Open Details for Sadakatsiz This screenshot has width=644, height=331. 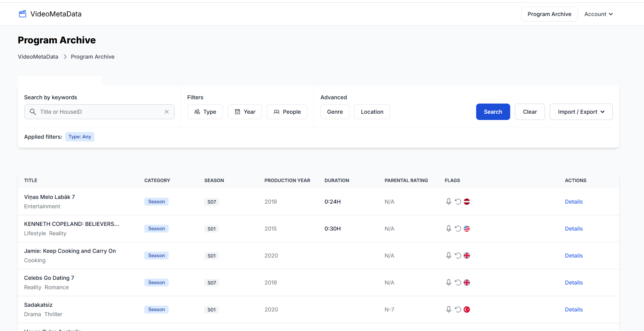click(x=574, y=310)
